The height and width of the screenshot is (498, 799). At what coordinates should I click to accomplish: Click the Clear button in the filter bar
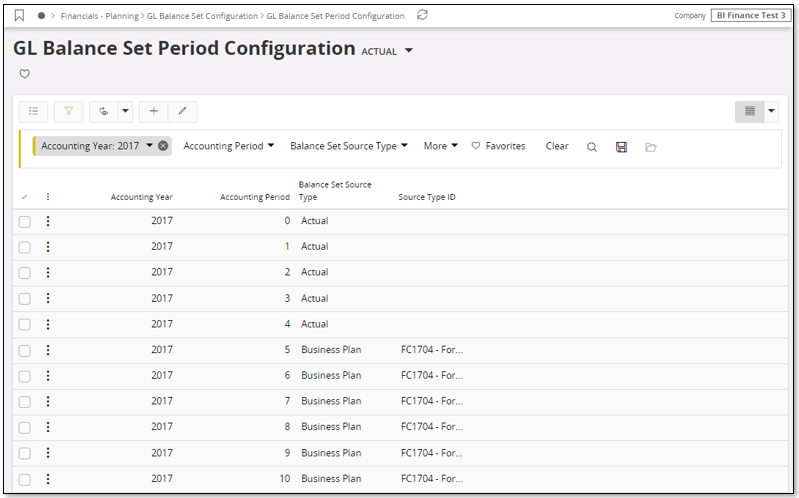tap(557, 146)
